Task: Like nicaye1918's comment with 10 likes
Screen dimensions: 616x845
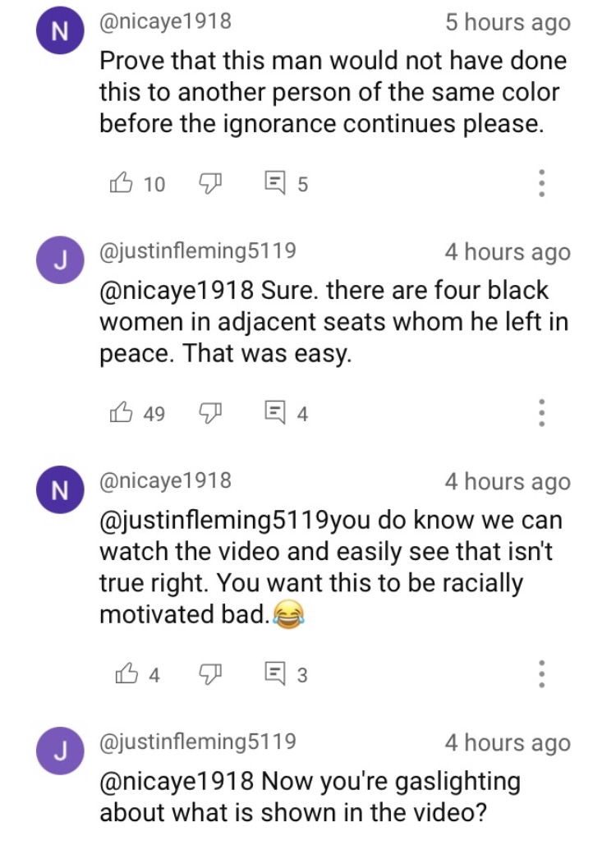Action: (x=122, y=183)
